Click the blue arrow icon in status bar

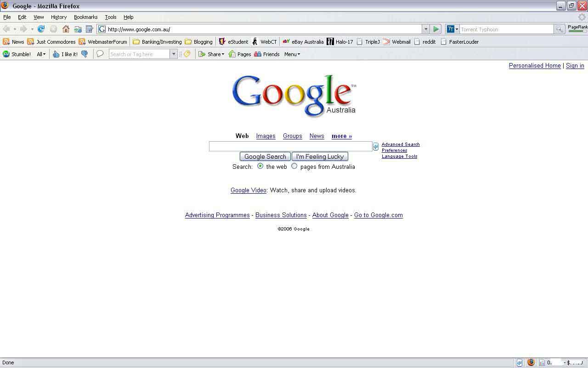pyautogui.click(x=520, y=362)
